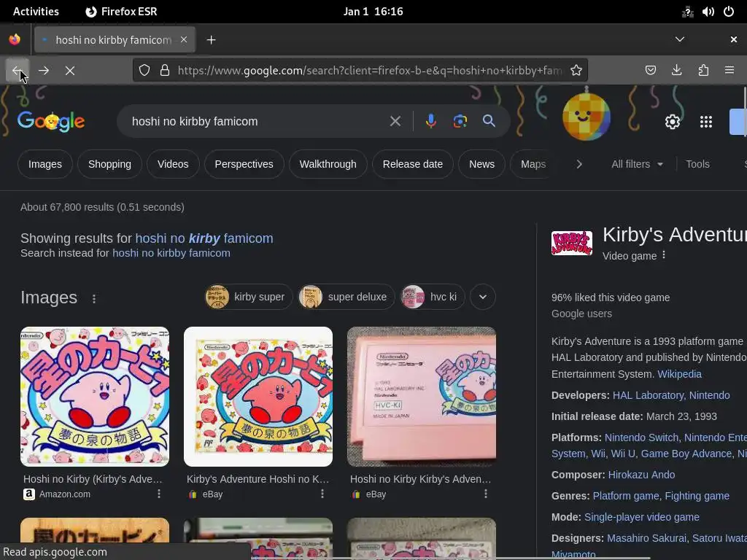Screen dimensions: 747x560
Task: Select the kirby super image chip
Action: (248, 297)
